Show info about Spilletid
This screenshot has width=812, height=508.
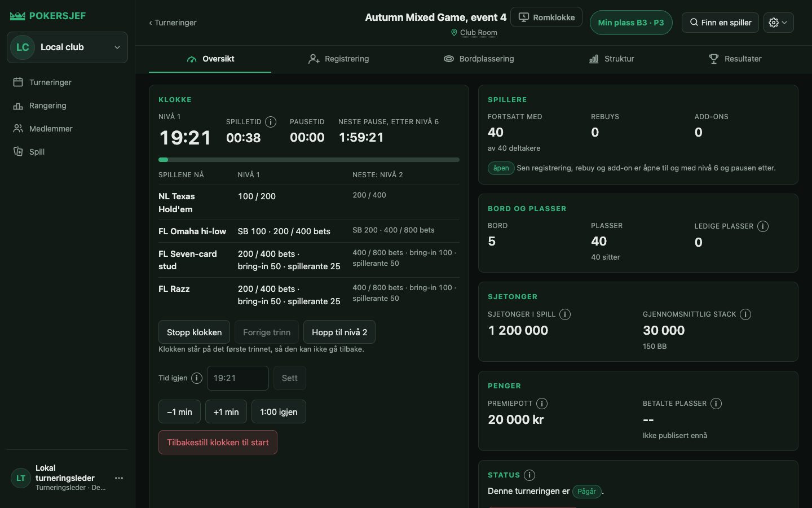(x=271, y=122)
